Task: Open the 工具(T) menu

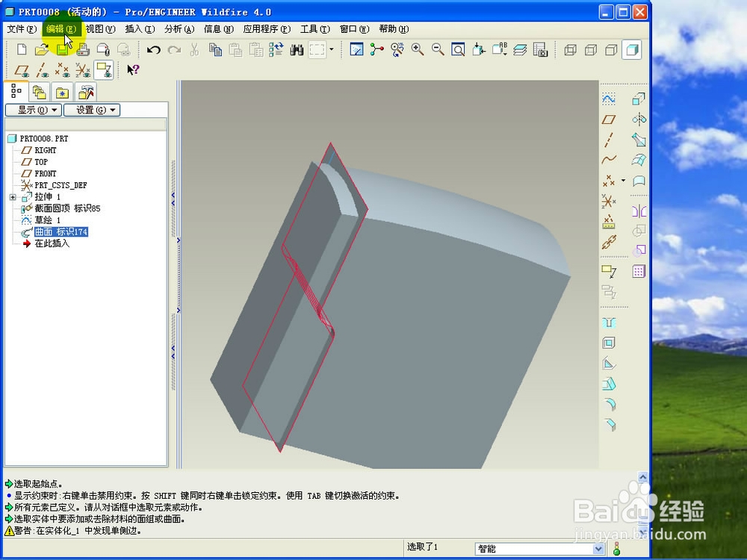Action: [x=315, y=29]
